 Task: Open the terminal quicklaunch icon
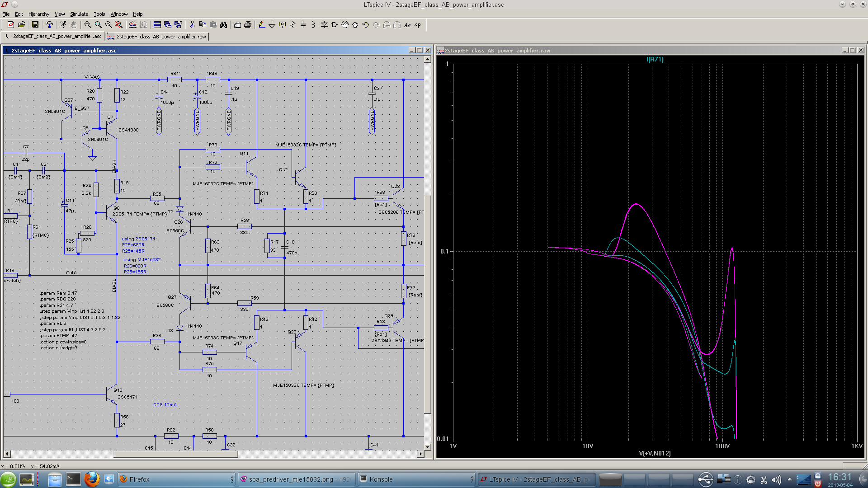[x=73, y=479]
